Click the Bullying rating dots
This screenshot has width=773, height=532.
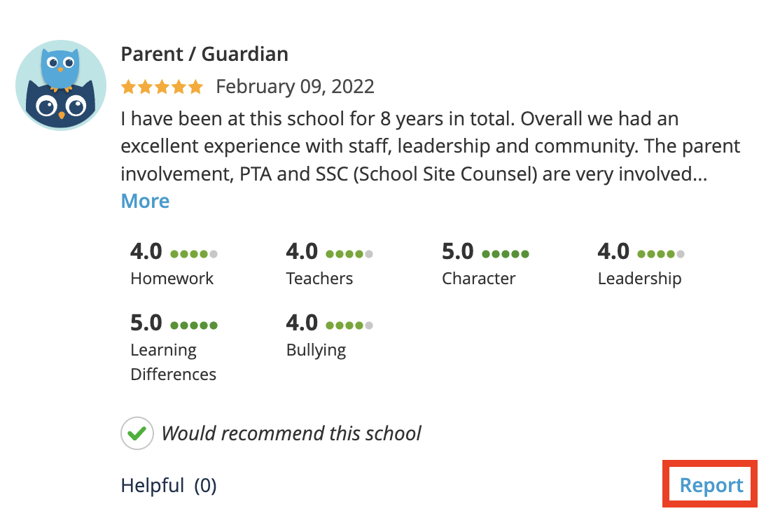pyautogui.click(x=349, y=325)
